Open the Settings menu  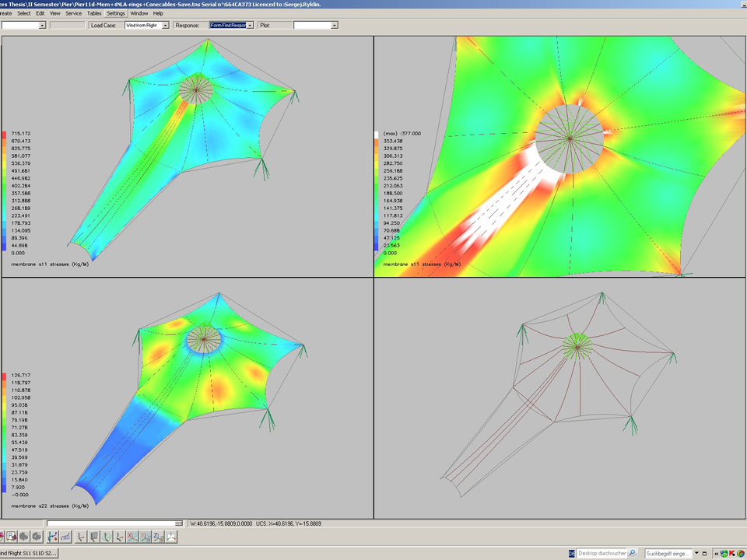116,13
